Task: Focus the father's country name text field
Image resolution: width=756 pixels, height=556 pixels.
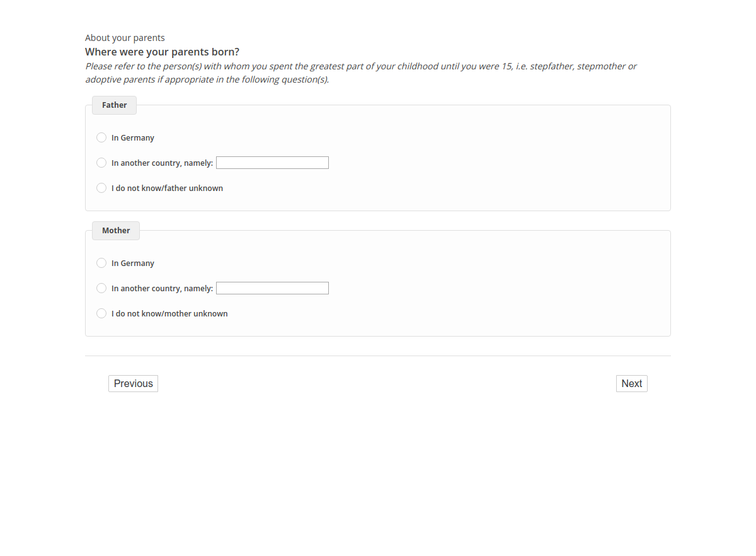Action: [272, 163]
